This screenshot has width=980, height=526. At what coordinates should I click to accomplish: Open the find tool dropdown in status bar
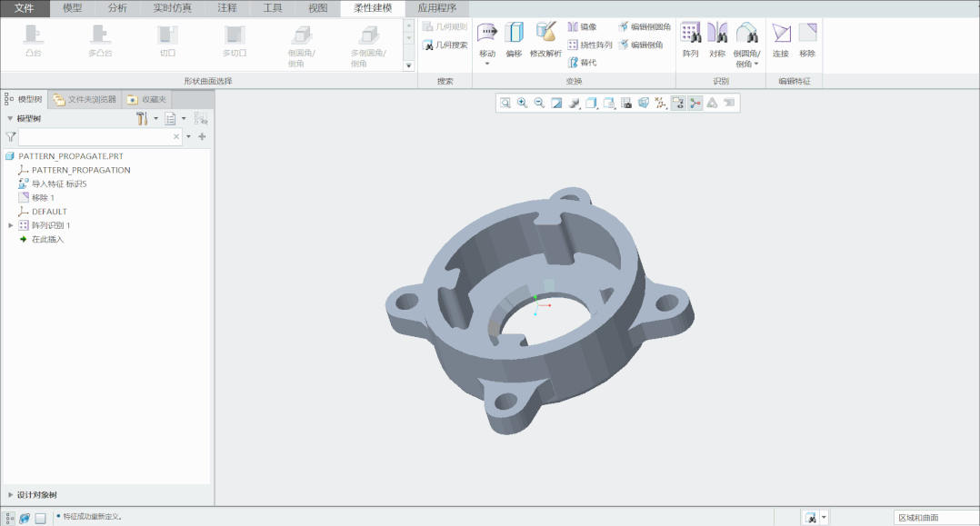click(x=824, y=517)
